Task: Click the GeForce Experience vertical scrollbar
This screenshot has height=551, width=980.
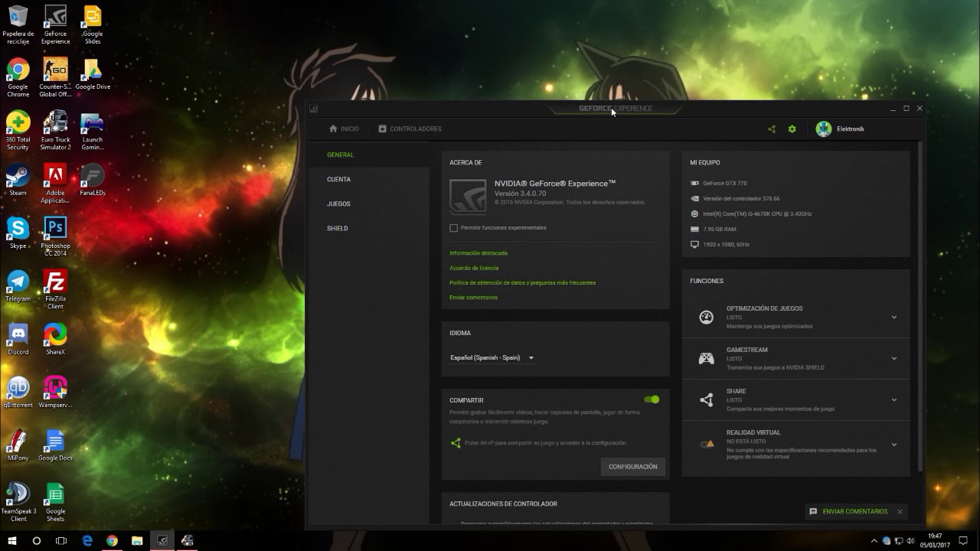Action: pyautogui.click(x=920, y=306)
